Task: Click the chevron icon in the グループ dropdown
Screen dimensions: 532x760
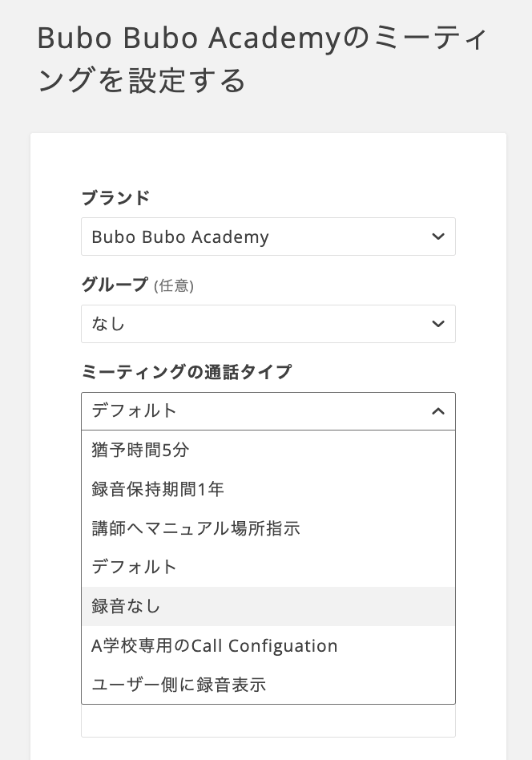Action: click(x=437, y=324)
